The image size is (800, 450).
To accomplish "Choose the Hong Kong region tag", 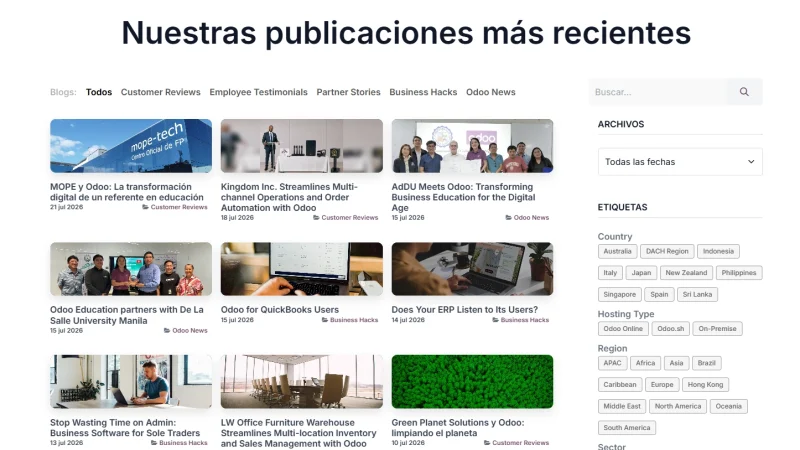I will pos(705,385).
